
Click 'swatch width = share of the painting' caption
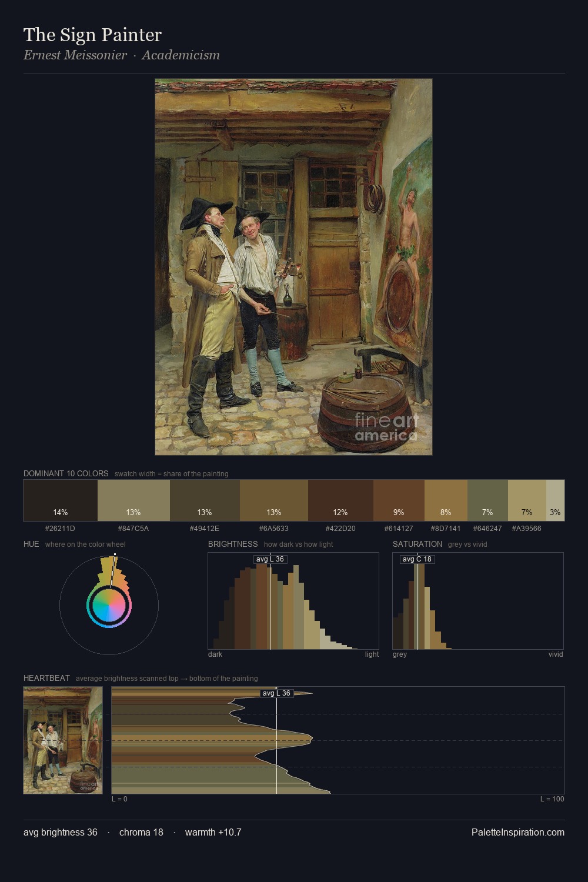(172, 474)
